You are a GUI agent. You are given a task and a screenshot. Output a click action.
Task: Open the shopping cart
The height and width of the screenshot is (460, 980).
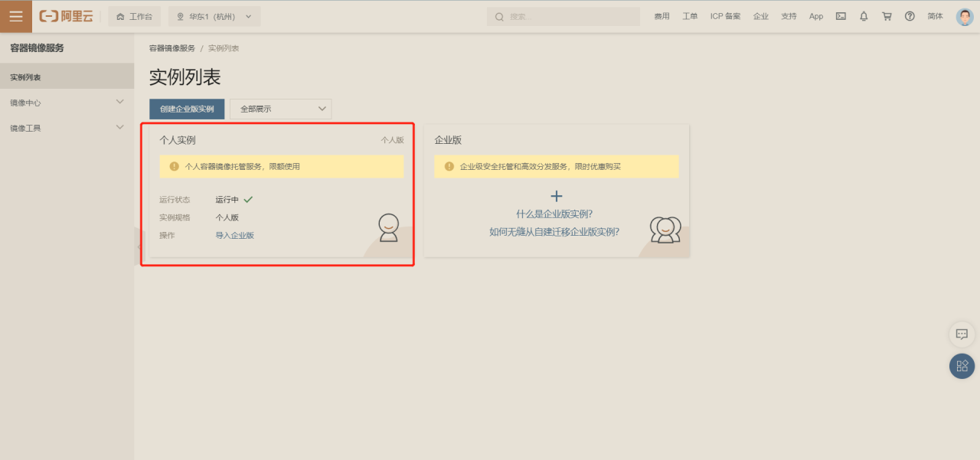coord(886,15)
